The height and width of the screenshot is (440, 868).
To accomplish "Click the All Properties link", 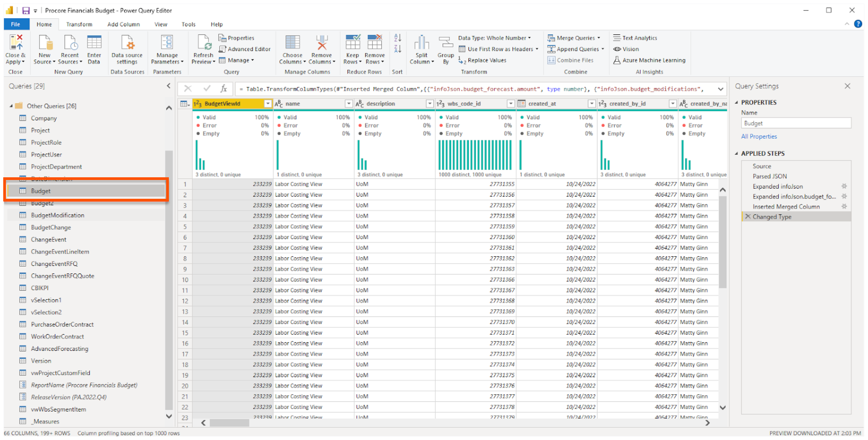I will point(759,136).
